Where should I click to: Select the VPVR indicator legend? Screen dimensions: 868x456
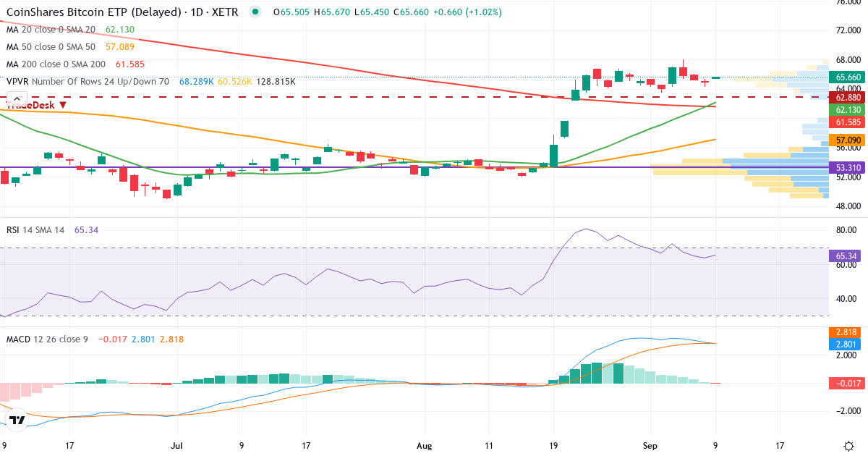[88, 82]
